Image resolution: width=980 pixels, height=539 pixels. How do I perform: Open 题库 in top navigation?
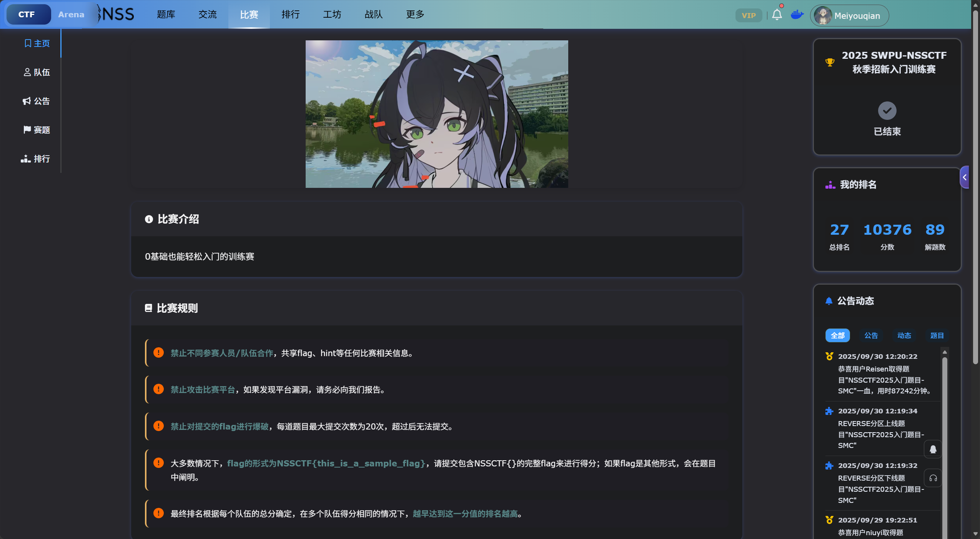(x=166, y=15)
